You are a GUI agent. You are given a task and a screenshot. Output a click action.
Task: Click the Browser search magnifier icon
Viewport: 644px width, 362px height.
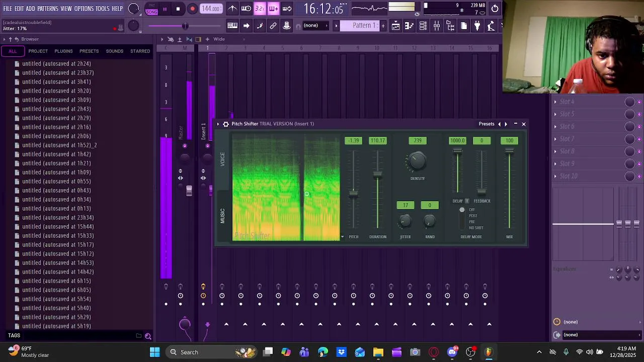(x=148, y=336)
